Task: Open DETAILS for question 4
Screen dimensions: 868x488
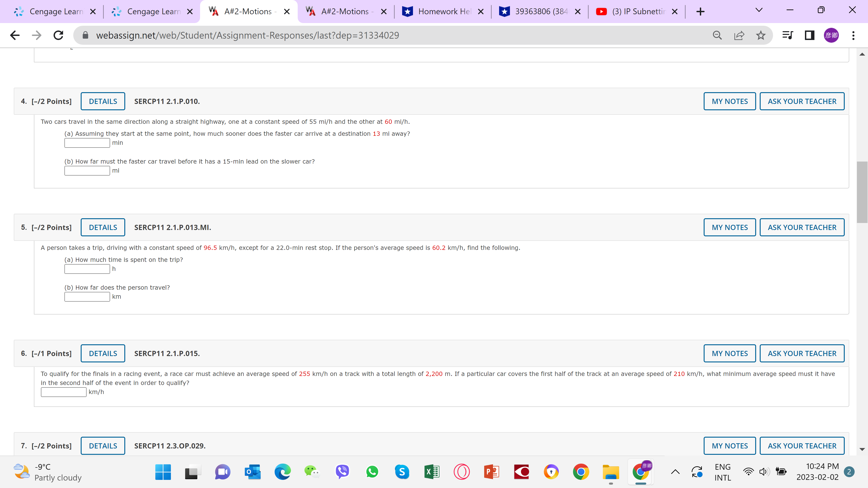Action: [103, 101]
